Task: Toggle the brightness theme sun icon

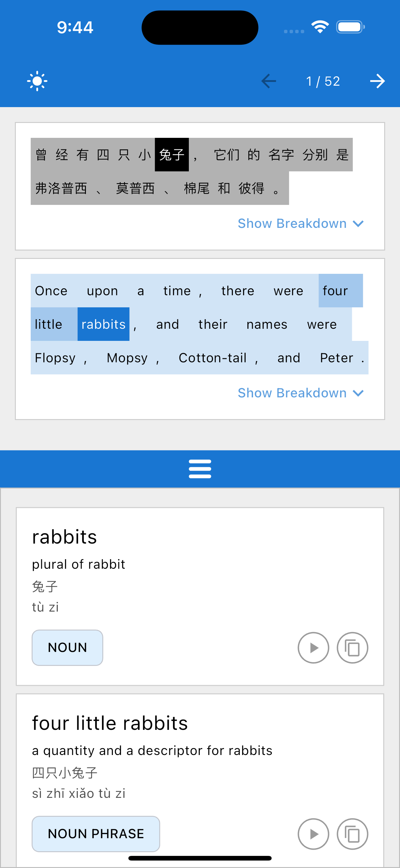Action: pos(37,81)
